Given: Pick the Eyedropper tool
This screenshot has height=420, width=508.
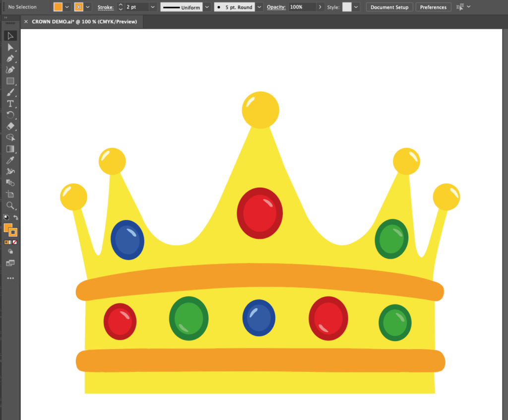Looking at the screenshot, I should [x=10, y=160].
